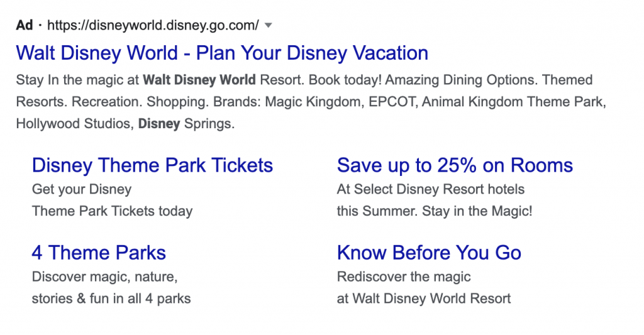The image size is (644, 335).
Task: Click bold Disney before Springs
Action: click(159, 124)
